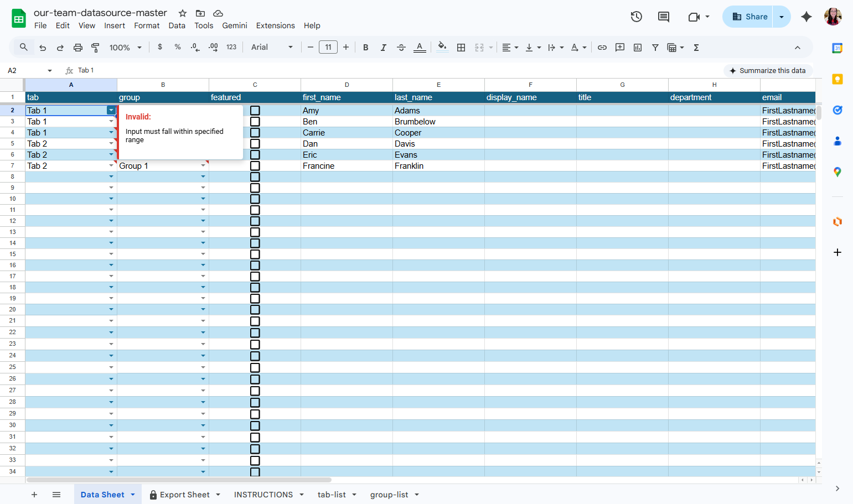Click the Insert comment icon
This screenshot has width=853, height=504.
pos(620,48)
